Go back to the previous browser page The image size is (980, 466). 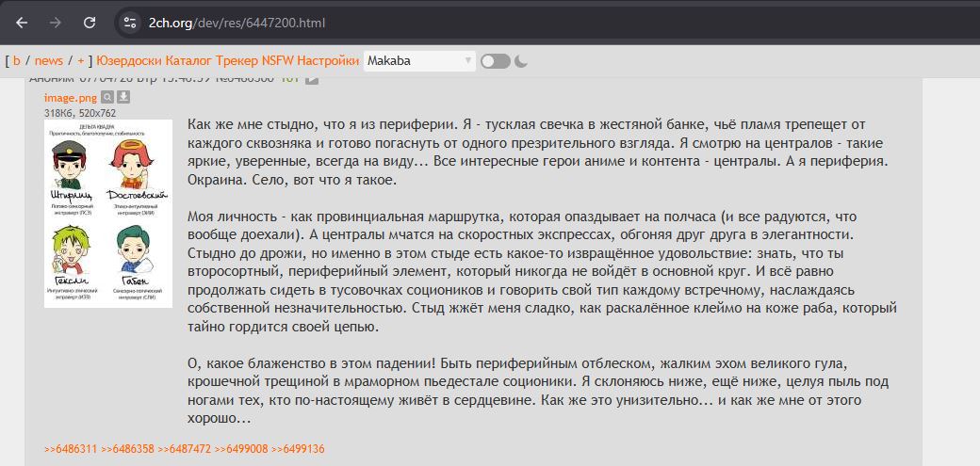[22, 24]
